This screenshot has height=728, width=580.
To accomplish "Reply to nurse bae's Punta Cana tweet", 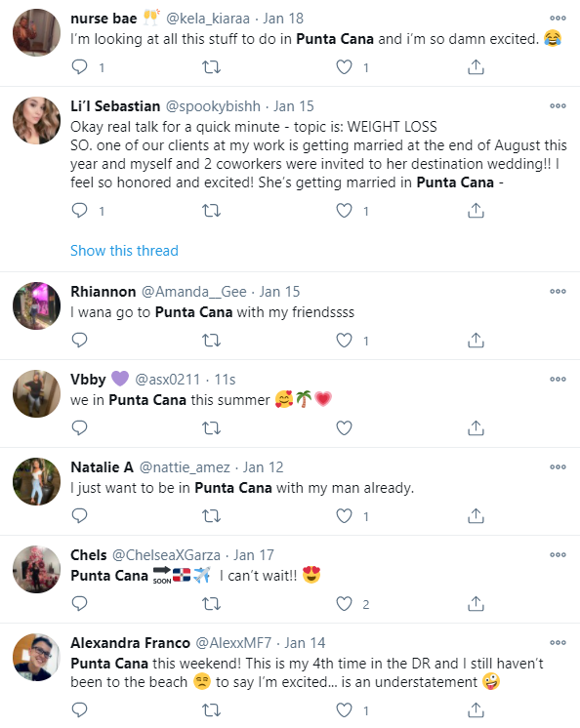I will pyautogui.click(x=79, y=67).
